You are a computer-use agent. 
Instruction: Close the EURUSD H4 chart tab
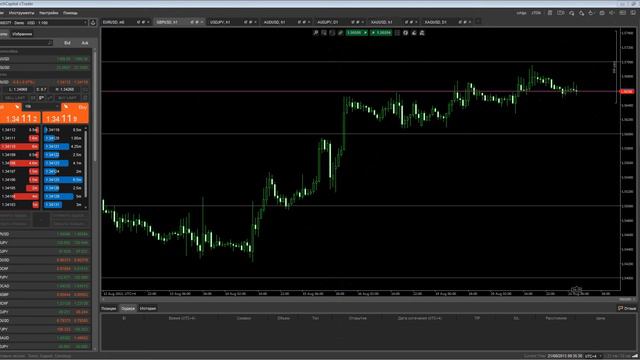click(148, 22)
